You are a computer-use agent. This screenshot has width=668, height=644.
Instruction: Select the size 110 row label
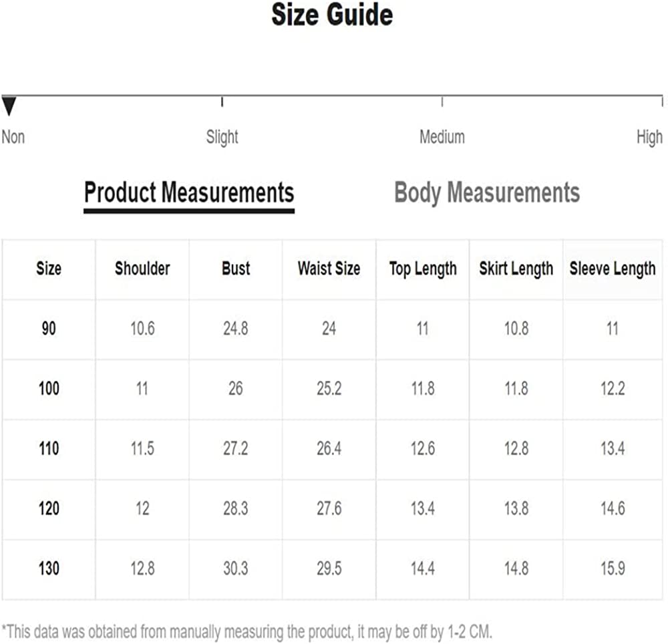tap(49, 448)
